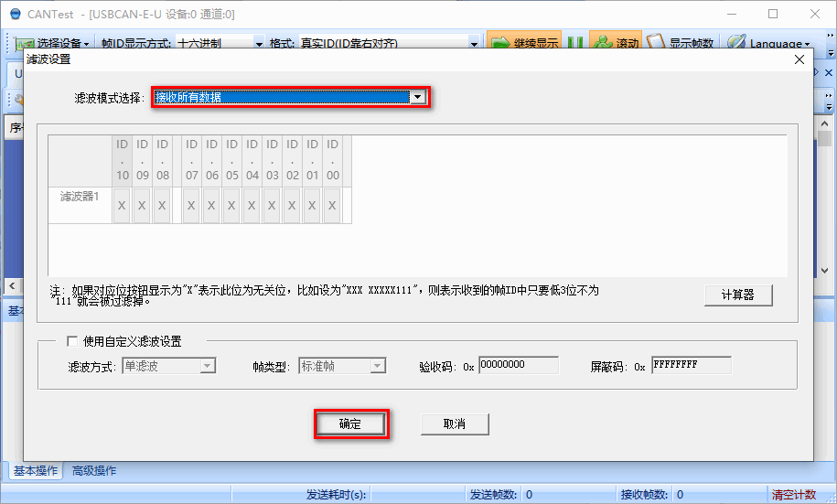The image size is (837, 504).
Task: Click 清空计数 in the status bar
Action: click(x=793, y=495)
